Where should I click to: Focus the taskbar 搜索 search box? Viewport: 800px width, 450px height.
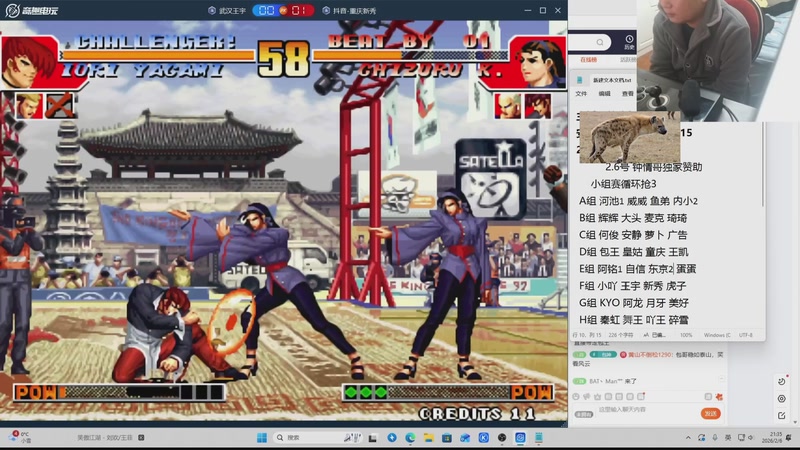click(318, 438)
